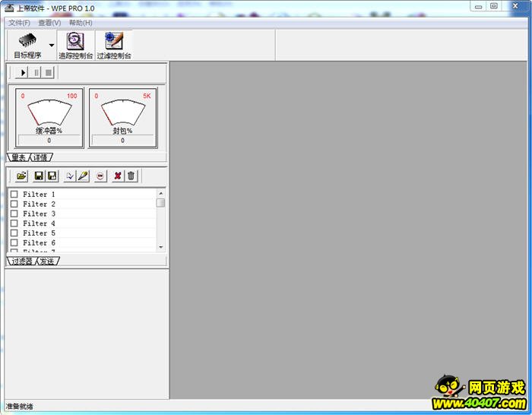Start logging with the play button

pyautogui.click(x=23, y=73)
